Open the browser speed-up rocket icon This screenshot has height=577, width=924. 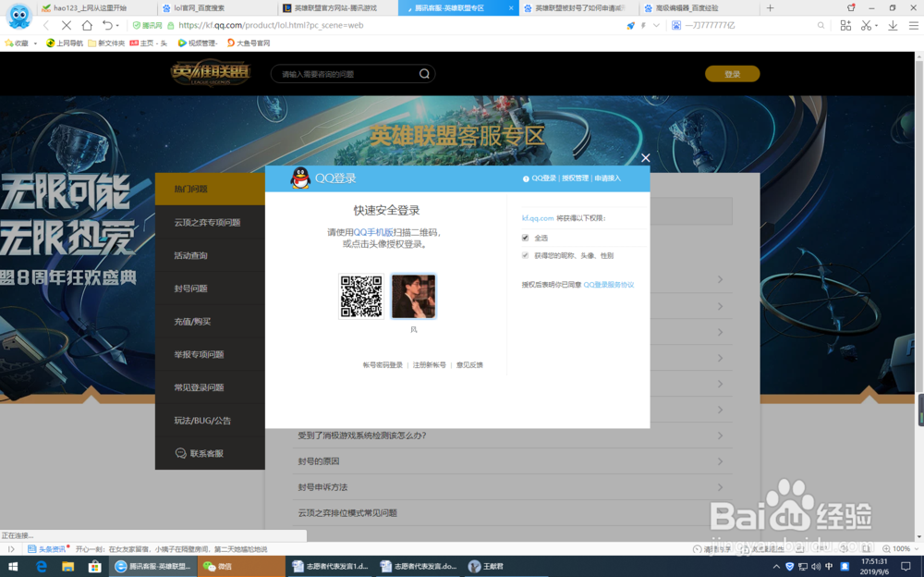(630, 25)
